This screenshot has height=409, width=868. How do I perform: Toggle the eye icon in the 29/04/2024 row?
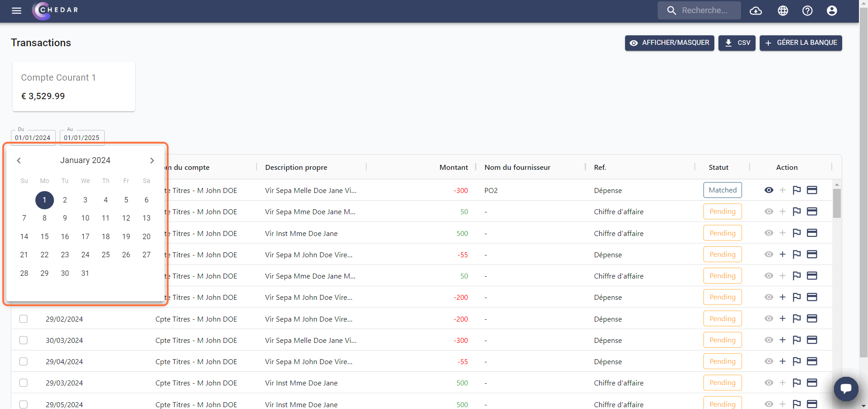coord(769,361)
